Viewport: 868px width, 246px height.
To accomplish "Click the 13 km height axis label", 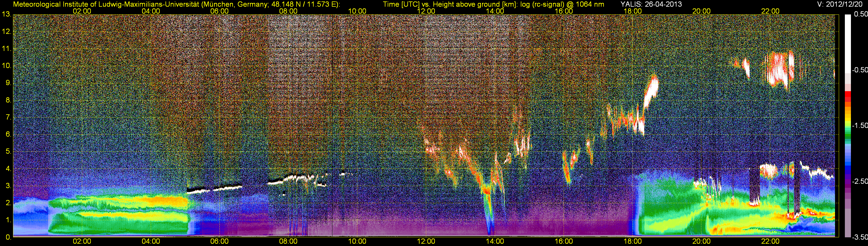I will pyautogui.click(x=6, y=14).
